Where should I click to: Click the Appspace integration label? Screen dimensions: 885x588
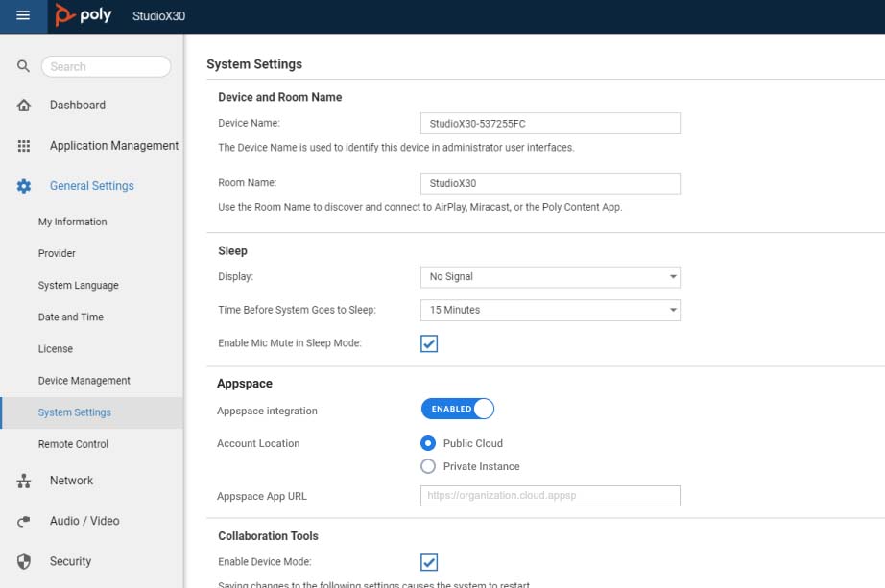click(x=267, y=411)
